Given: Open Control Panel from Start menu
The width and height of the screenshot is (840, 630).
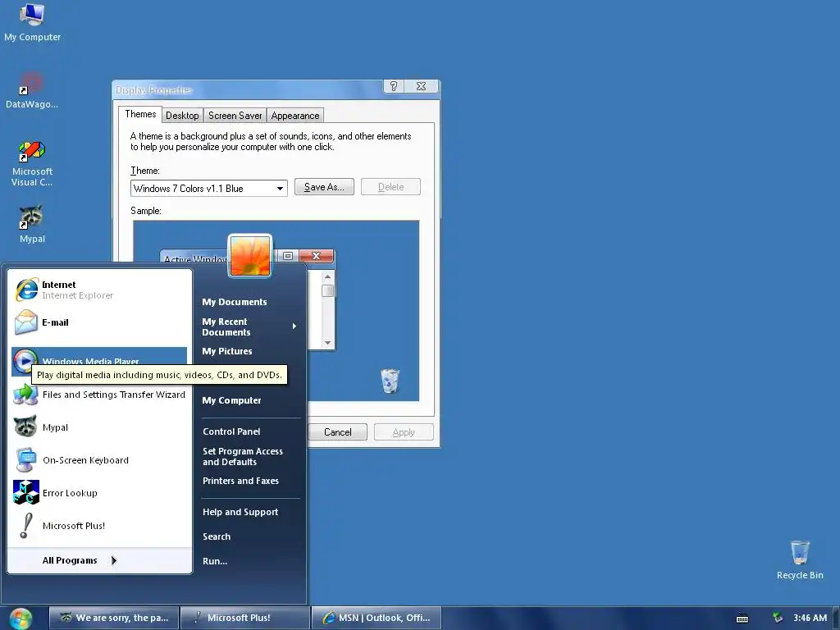Looking at the screenshot, I should tap(231, 431).
